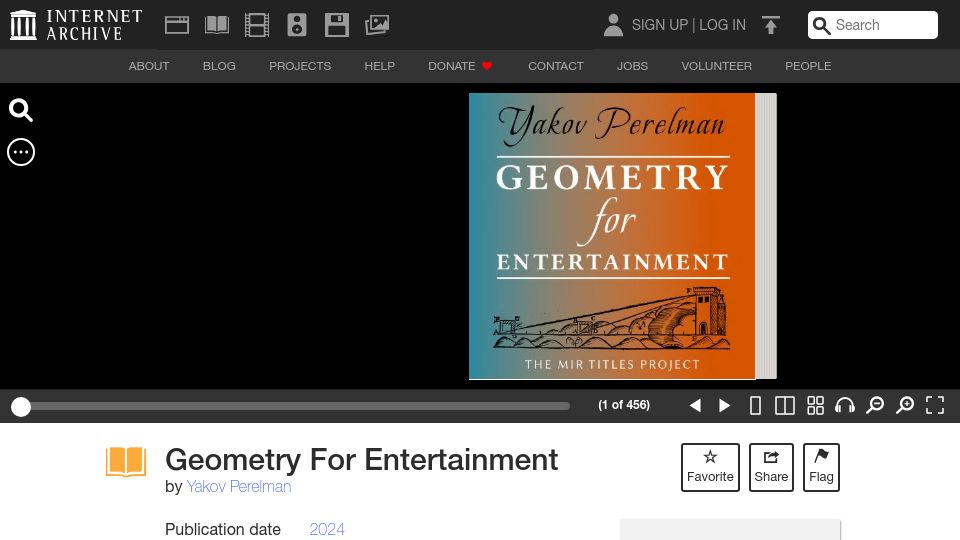The height and width of the screenshot is (540, 960).
Task: Flip to the next page arrow
Action: [x=724, y=405]
